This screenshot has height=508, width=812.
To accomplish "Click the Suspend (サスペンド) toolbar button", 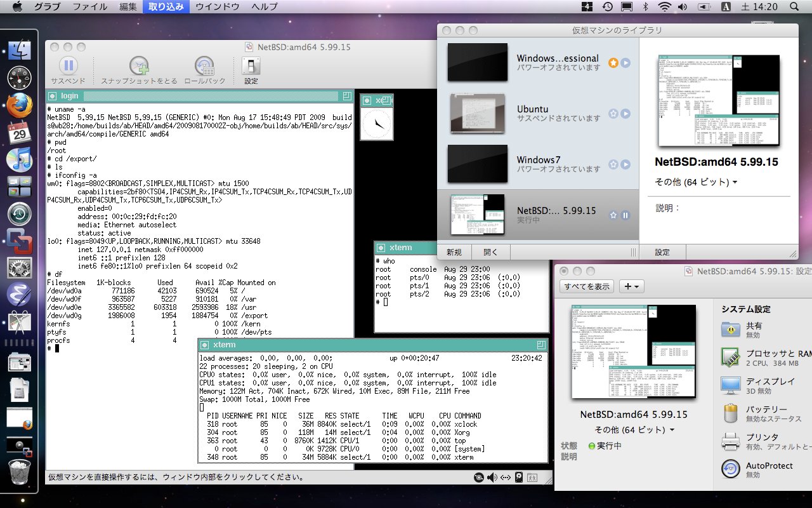I will pyautogui.click(x=69, y=70).
